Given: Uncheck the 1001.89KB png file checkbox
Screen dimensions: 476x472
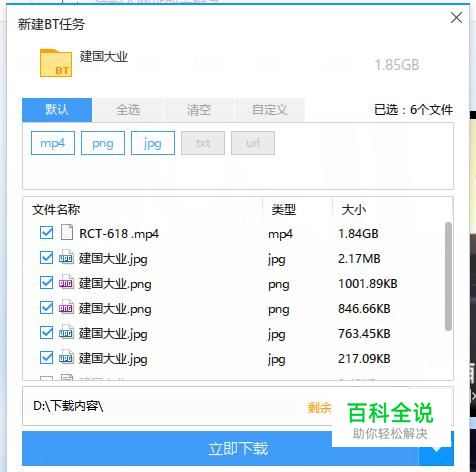Looking at the screenshot, I should 46,283.
